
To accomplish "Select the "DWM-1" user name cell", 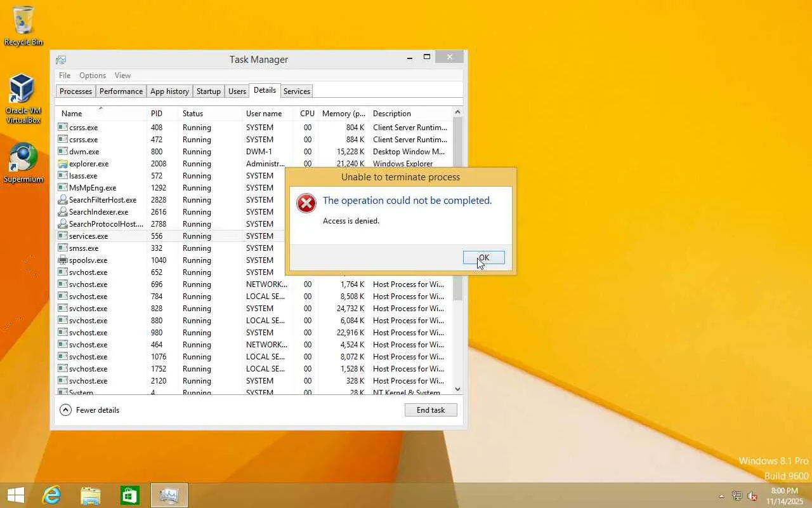I will coord(259,151).
